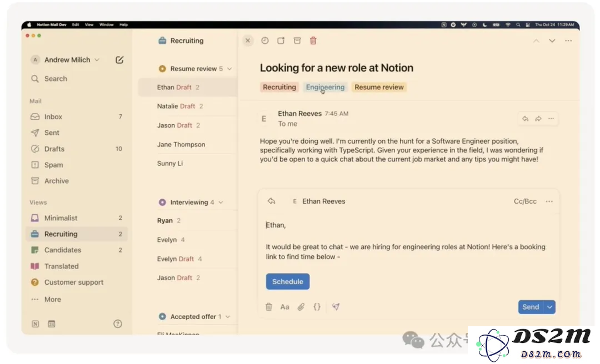Close the open email with X button
The image size is (600, 364).
click(248, 41)
